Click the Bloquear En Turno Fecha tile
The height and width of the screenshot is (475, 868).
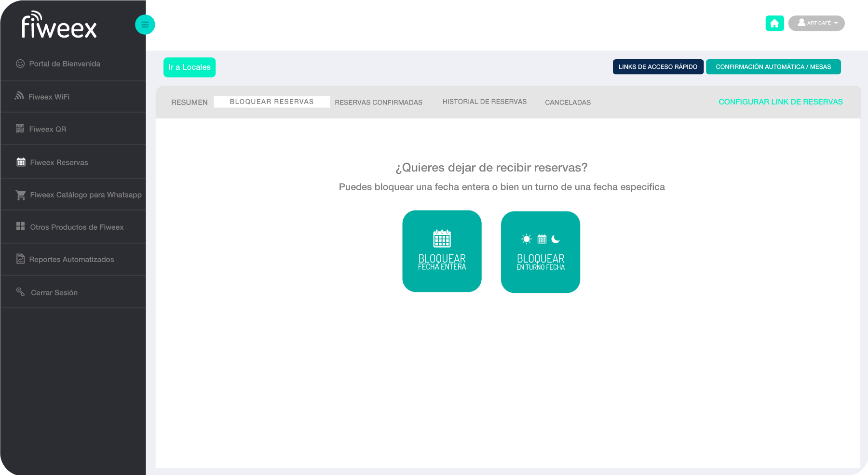coord(540,252)
